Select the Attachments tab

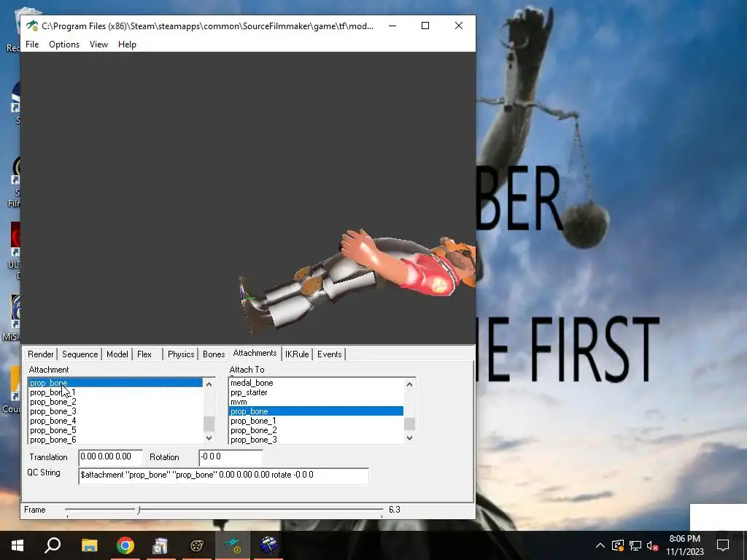[x=255, y=353]
